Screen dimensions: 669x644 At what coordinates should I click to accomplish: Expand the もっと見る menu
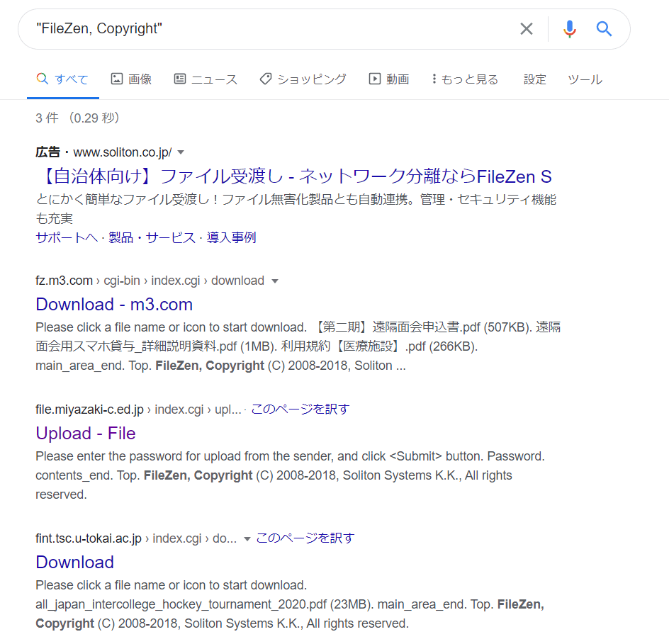pos(465,79)
